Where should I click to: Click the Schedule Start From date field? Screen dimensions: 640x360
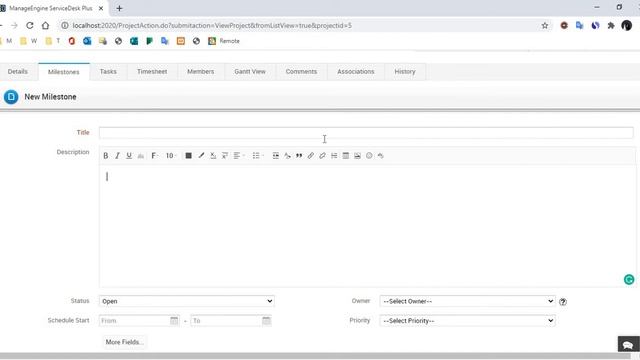[x=134, y=321]
